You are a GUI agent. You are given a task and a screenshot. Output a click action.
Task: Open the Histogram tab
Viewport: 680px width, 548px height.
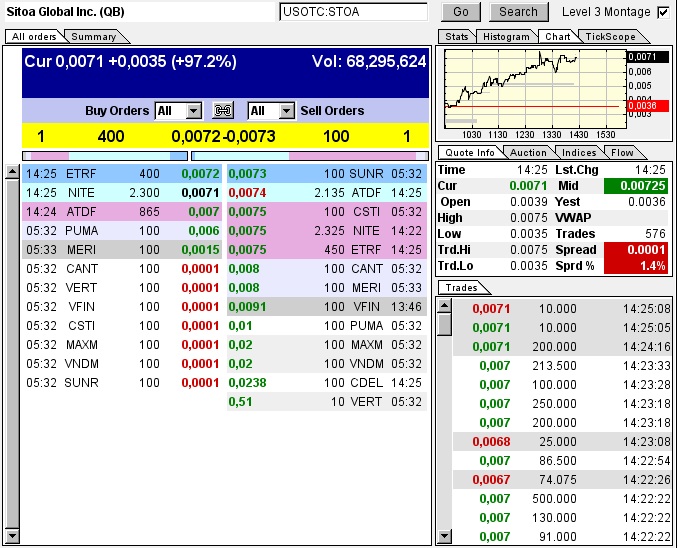(x=505, y=37)
